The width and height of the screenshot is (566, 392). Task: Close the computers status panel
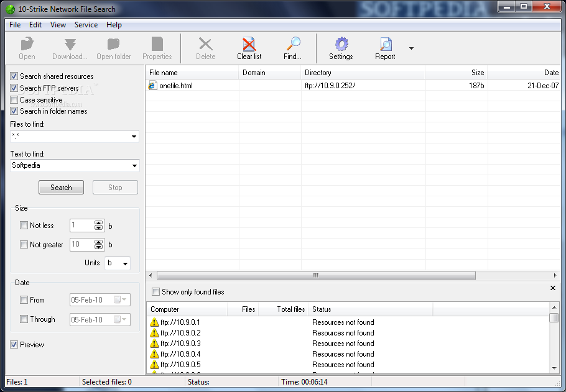tap(553, 288)
